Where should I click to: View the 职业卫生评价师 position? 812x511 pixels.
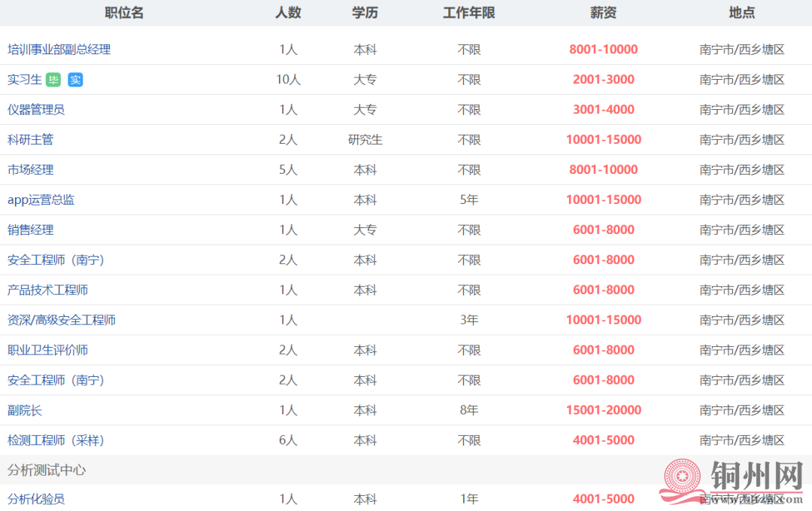[x=47, y=350]
